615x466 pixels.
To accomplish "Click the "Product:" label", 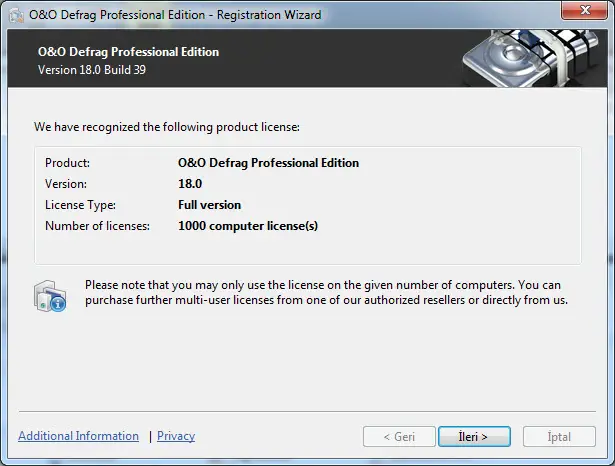I will point(67,163).
